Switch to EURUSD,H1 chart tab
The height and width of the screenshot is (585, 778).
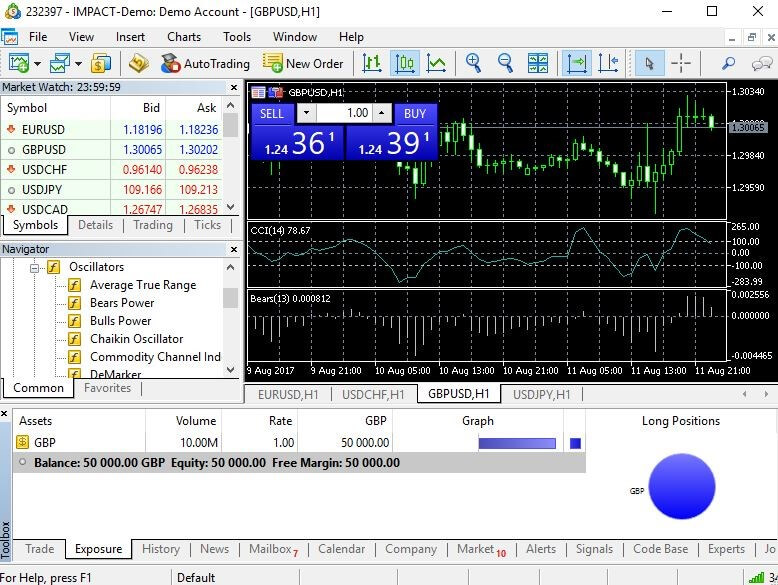[x=288, y=394]
